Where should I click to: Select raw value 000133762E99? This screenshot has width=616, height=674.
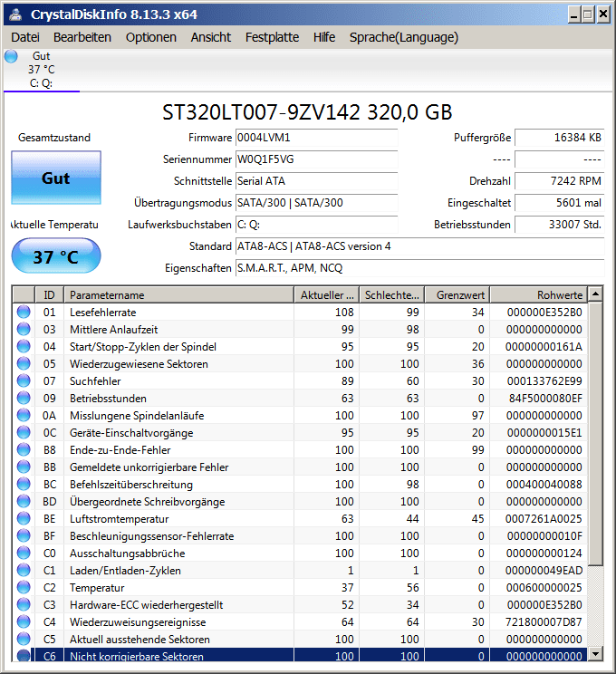coord(544,380)
